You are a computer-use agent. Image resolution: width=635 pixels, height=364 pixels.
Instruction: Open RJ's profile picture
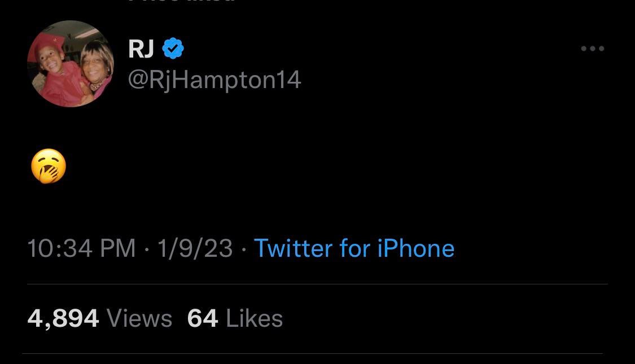tap(71, 64)
